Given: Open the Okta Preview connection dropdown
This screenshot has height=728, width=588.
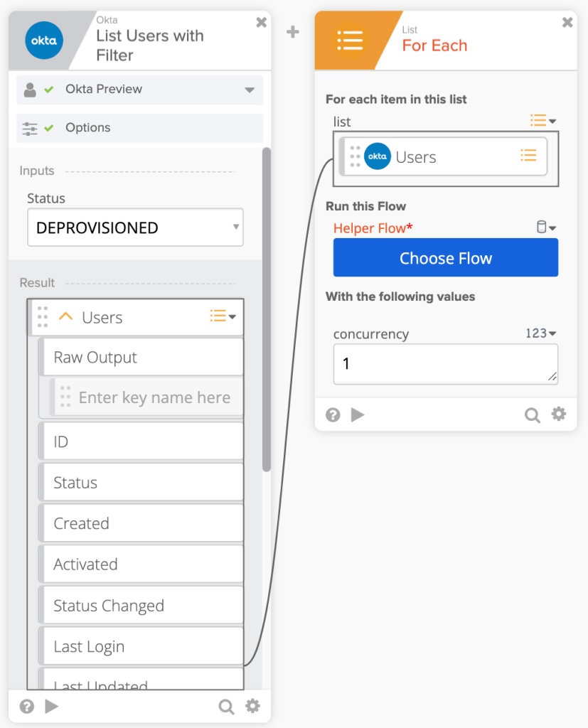Looking at the screenshot, I should click(x=249, y=90).
